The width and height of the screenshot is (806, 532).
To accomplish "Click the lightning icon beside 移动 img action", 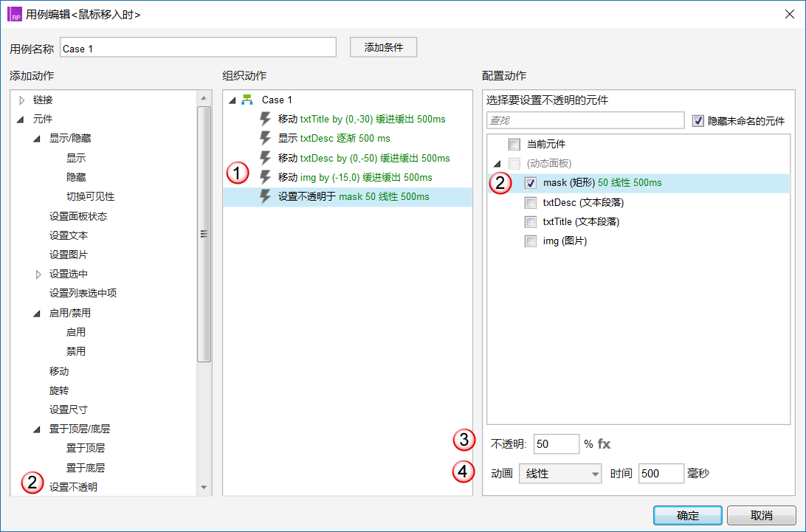I will tap(265, 177).
